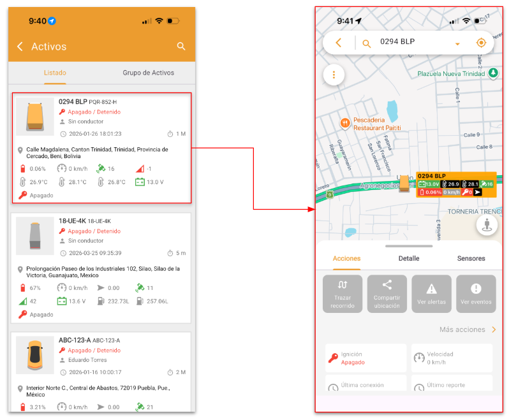
Task: Click the 2026-01-26 18:01:23 timestamp
Action: 95,134
